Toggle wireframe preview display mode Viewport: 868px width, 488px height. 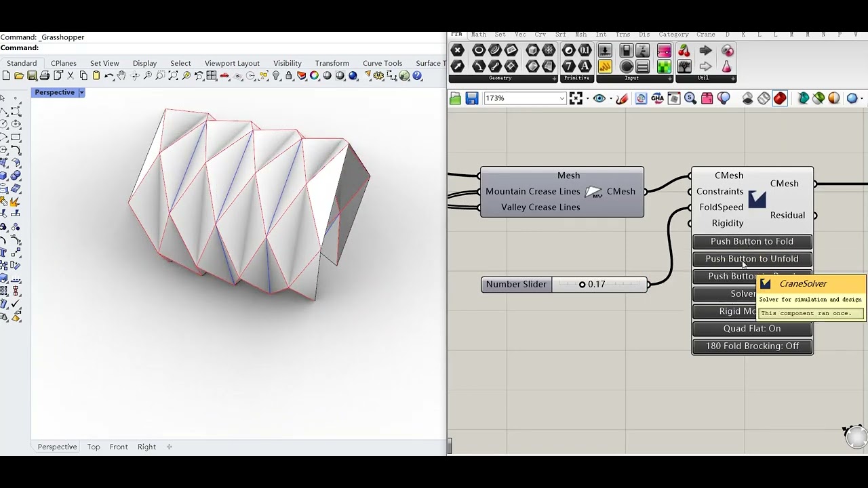click(764, 99)
